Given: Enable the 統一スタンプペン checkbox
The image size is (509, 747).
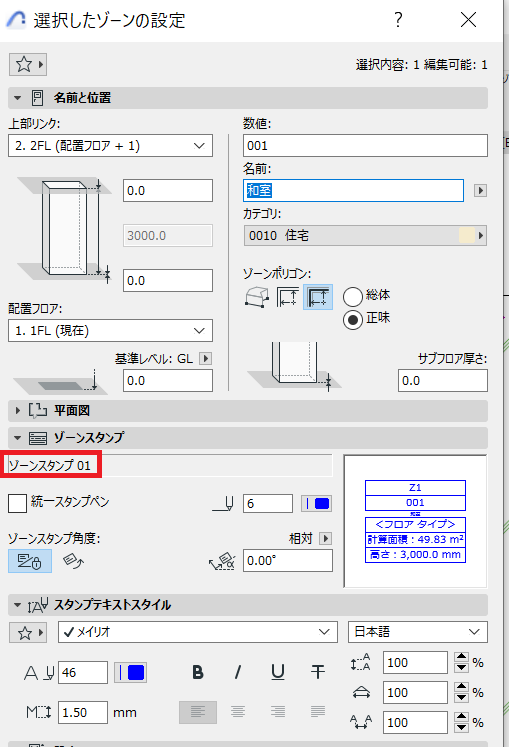Looking at the screenshot, I should (x=18, y=504).
